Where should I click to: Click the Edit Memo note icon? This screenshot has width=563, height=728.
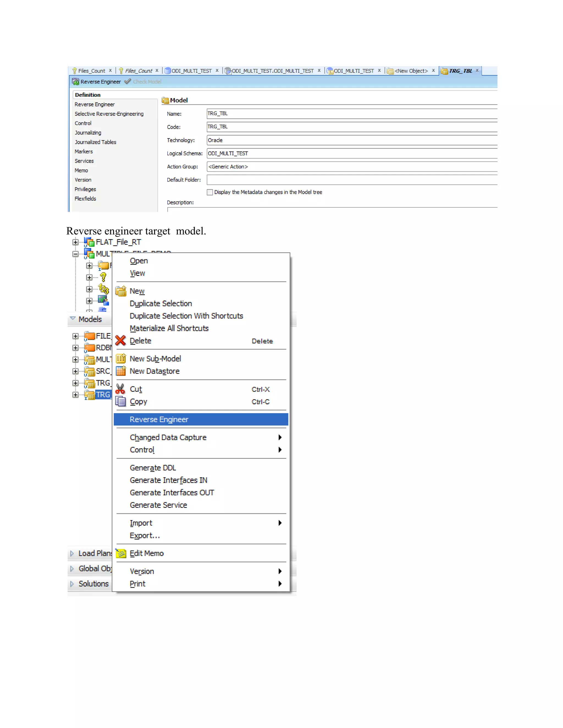(x=120, y=553)
